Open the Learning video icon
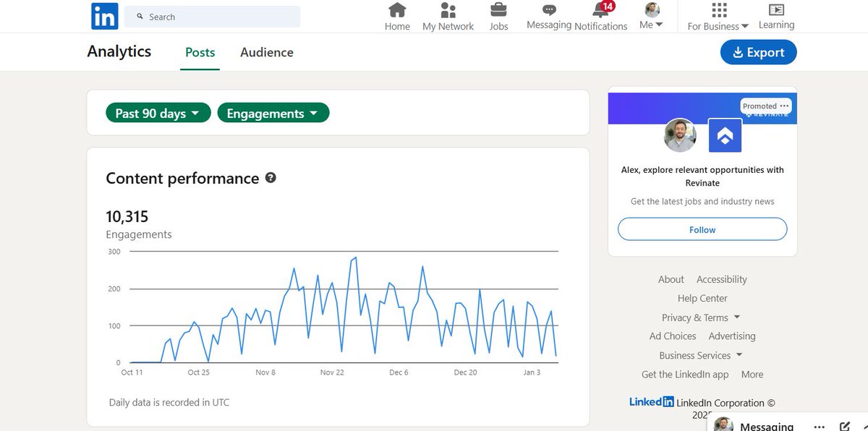This screenshot has width=868, height=431. pos(776,10)
